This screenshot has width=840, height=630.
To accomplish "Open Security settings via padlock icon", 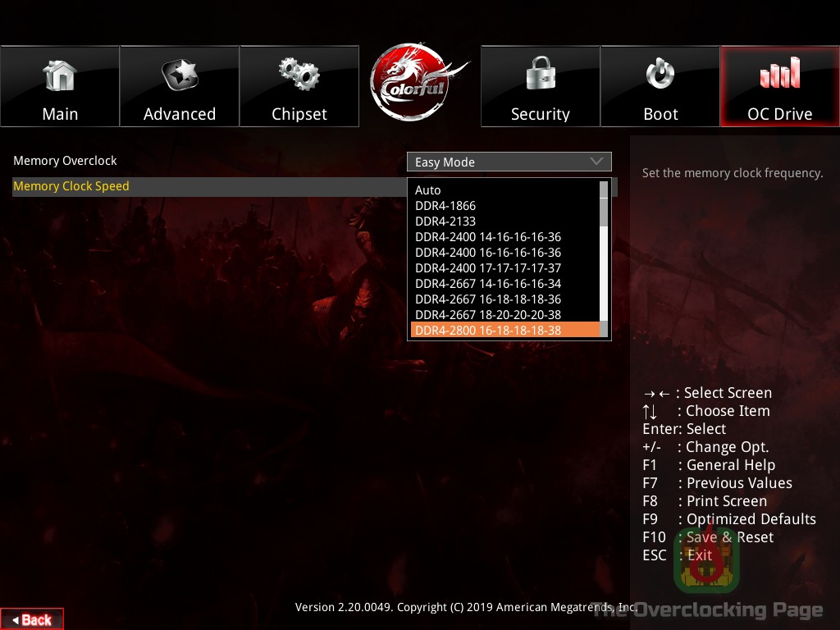I will click(540, 74).
